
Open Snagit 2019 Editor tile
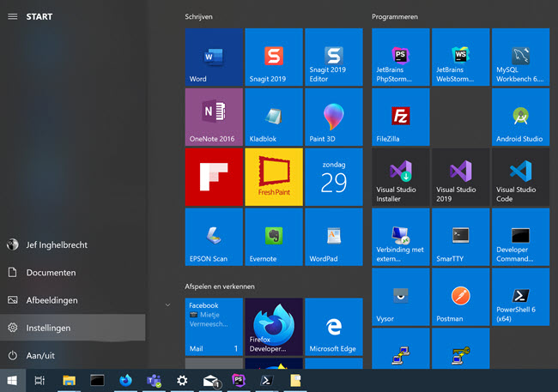(334, 57)
